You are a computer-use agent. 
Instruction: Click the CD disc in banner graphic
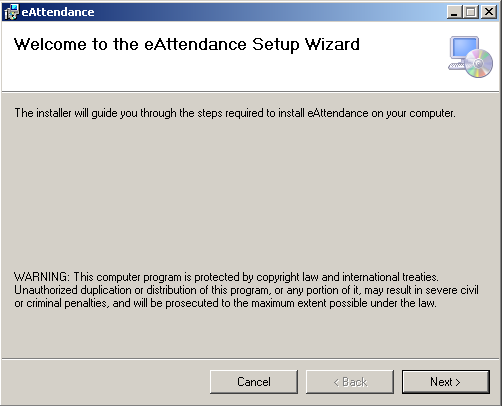(479, 63)
